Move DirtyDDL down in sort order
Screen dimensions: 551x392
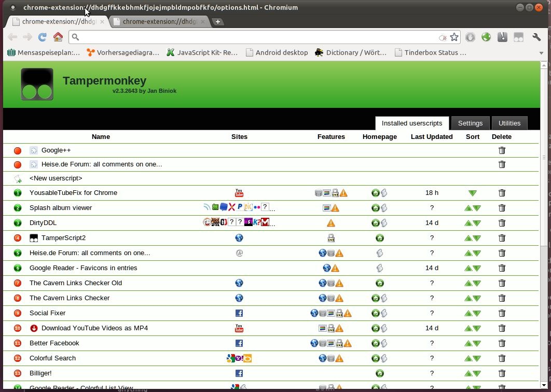[x=477, y=223]
